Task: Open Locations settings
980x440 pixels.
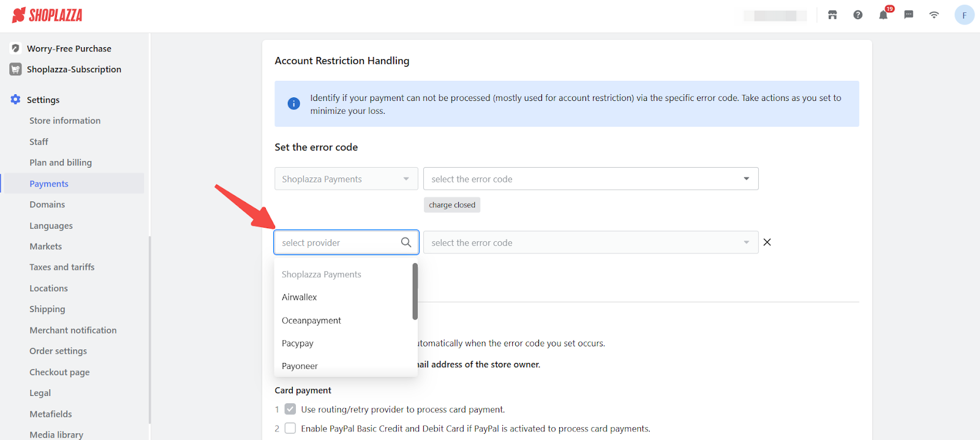Action: tap(48, 288)
